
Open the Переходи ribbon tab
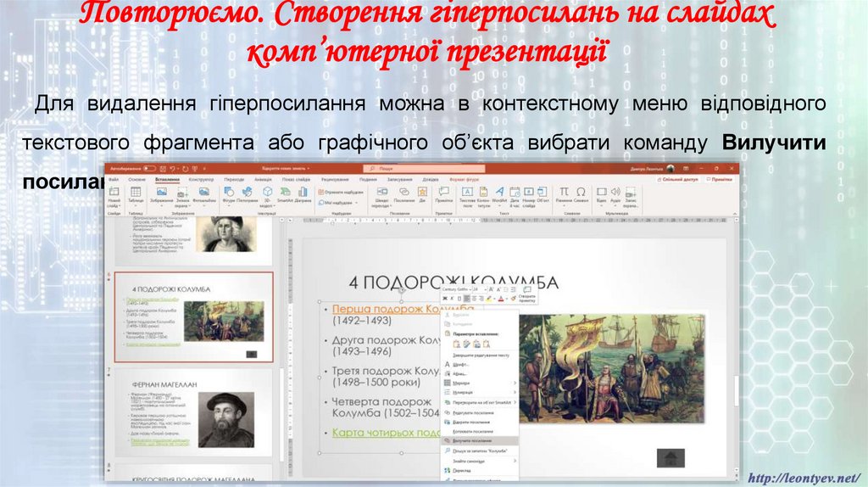point(234,180)
